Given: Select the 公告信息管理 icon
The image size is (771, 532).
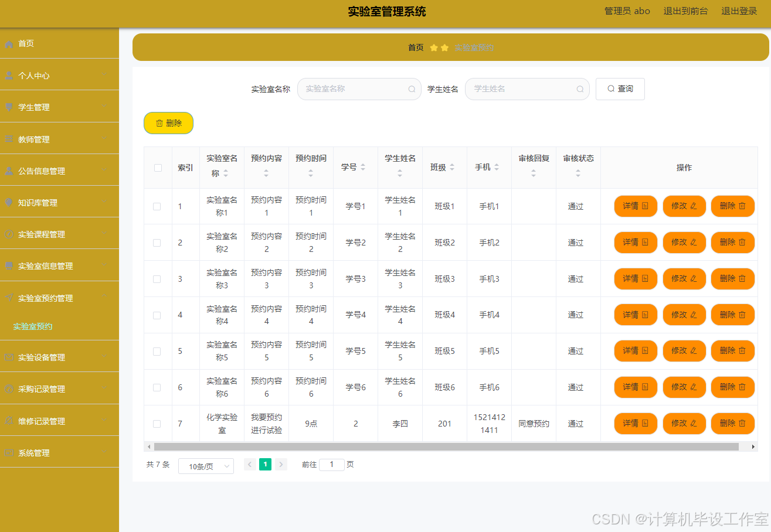Looking at the screenshot, I should (x=9, y=170).
